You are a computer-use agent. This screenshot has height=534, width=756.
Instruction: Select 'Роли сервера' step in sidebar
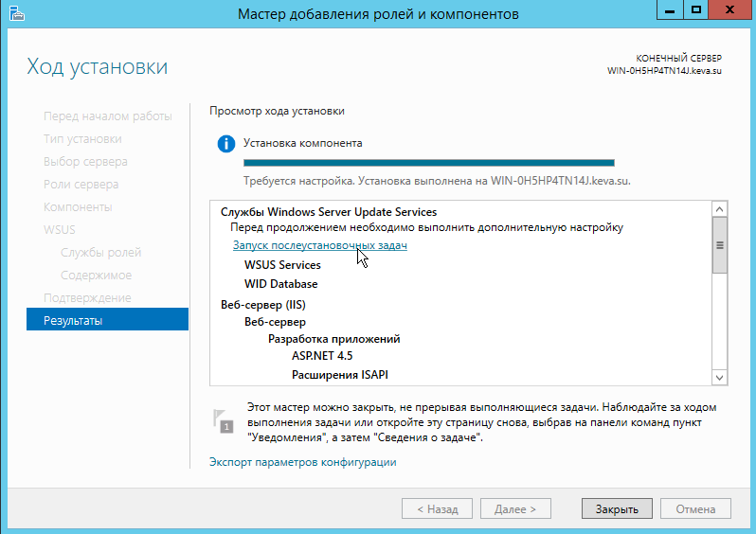pyautogui.click(x=81, y=185)
